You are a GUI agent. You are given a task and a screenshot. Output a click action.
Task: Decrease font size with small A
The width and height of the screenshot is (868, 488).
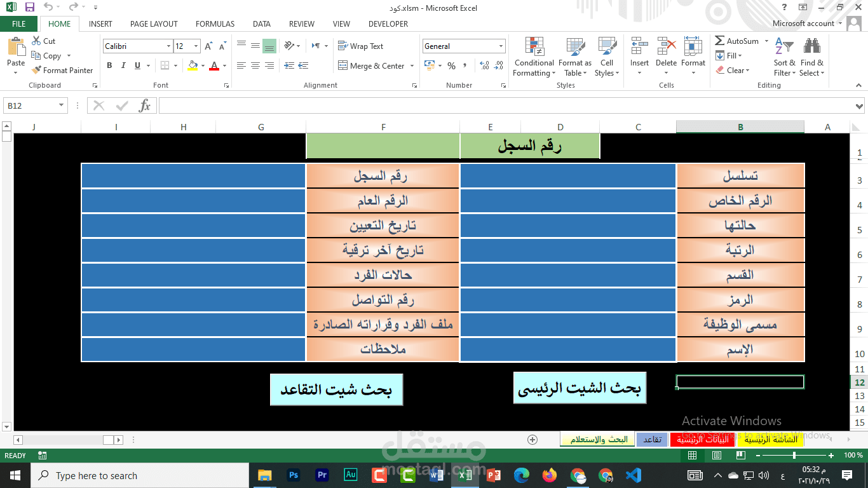point(222,46)
